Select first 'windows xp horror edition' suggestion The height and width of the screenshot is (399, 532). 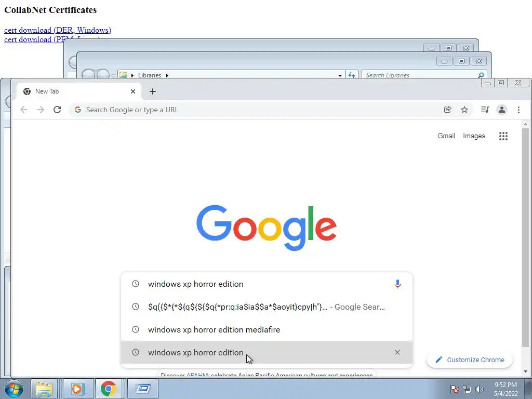pos(267,284)
